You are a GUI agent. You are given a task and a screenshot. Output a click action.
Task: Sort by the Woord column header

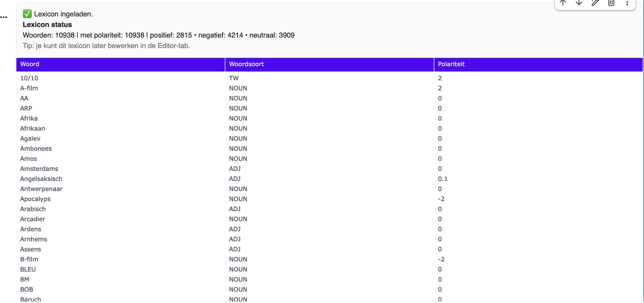tap(30, 64)
